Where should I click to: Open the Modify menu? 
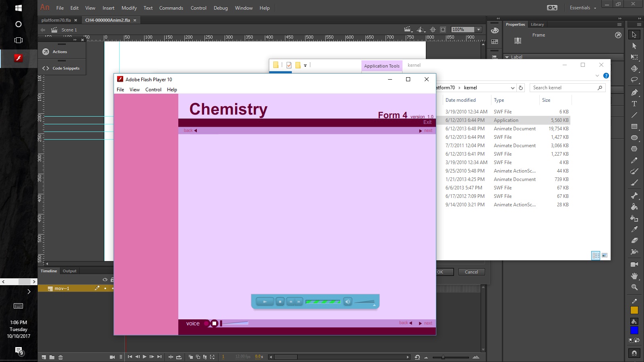(129, 8)
